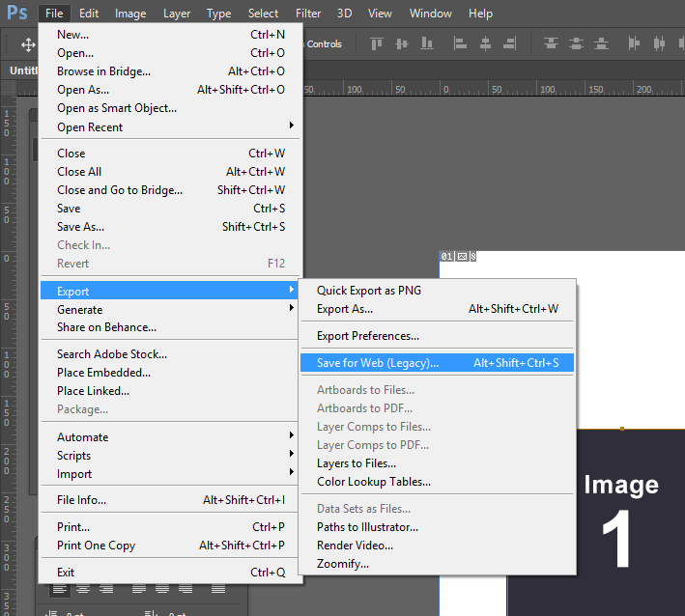
Task: Click the Align right edges icon
Action: pyautogui.click(x=508, y=43)
